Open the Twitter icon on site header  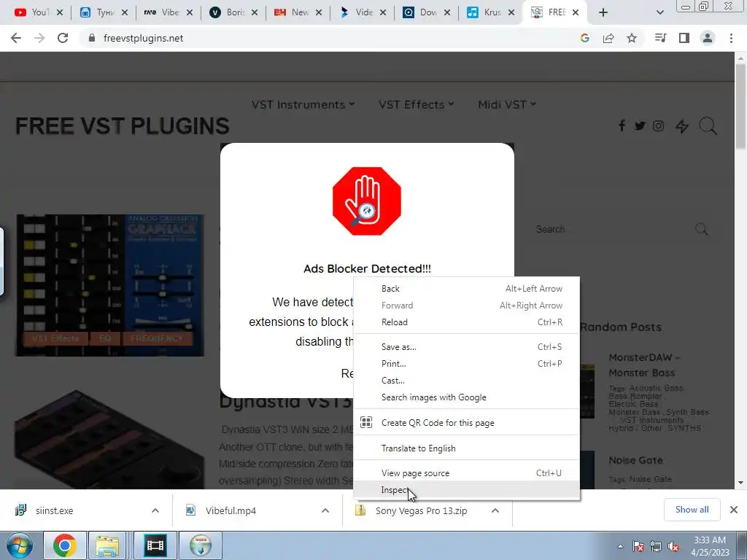click(640, 125)
